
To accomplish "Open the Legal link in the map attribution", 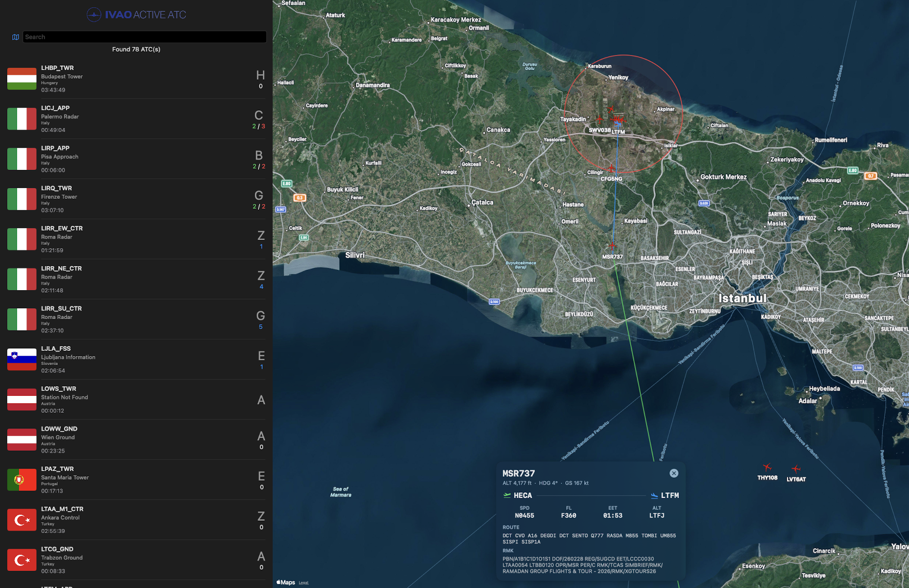I will [x=303, y=582].
